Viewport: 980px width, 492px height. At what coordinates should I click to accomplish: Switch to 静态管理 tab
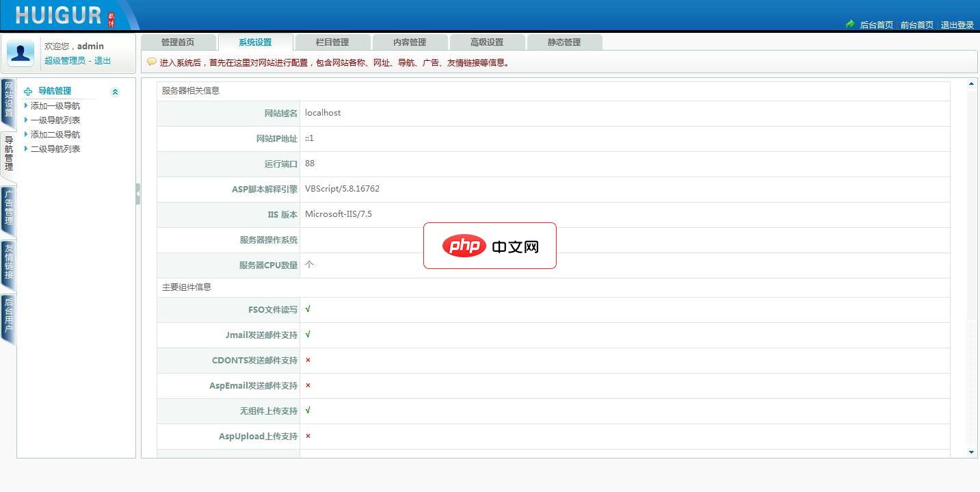[564, 42]
